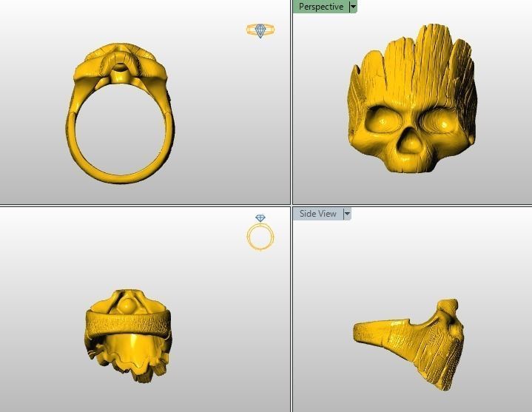Viewport: 532px width, 412px height.
Task: Click the through-finger ring view icon
Action: (260, 233)
